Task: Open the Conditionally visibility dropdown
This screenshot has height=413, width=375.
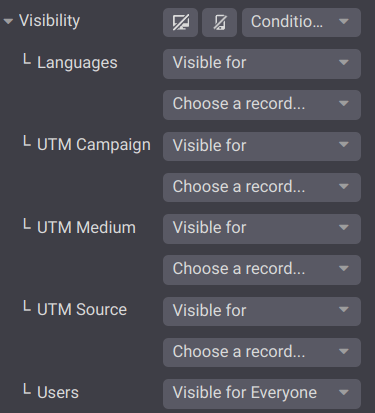Action: point(301,22)
